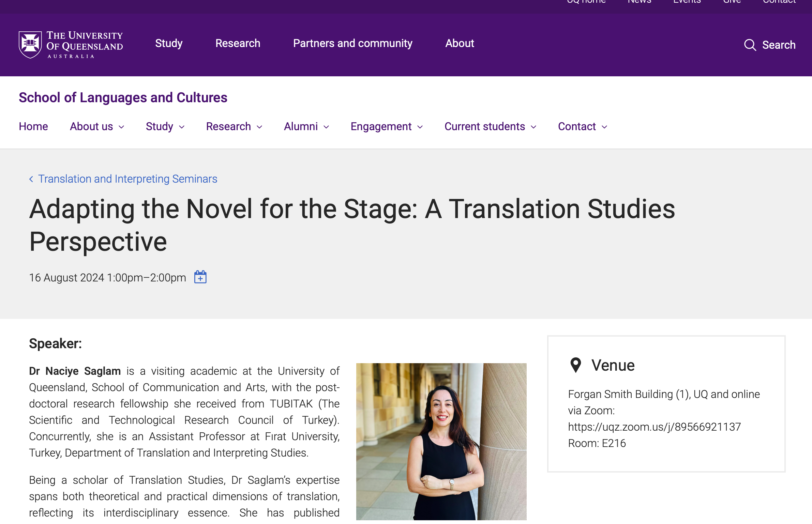812x524 pixels.
Task: Select Study in the purple header
Action: (x=169, y=43)
